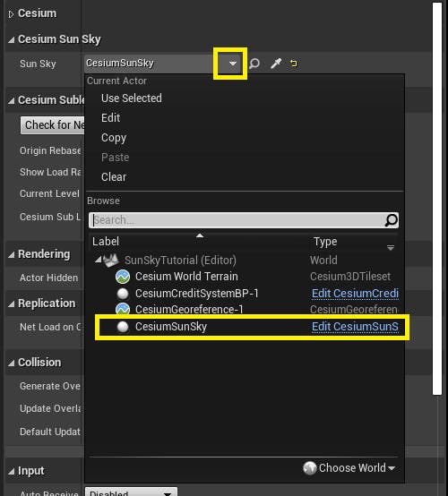Collapse the Cesium Sublevels category

pyautogui.click(x=11, y=100)
